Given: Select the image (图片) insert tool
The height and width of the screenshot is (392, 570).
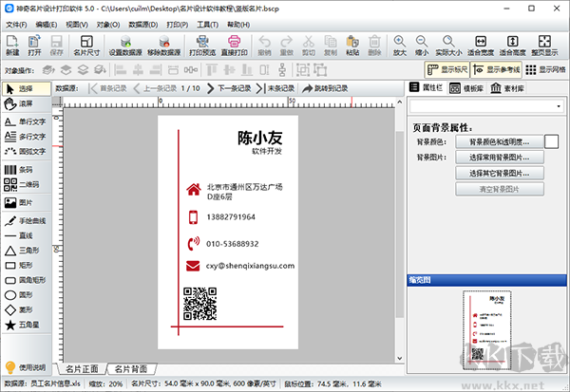Looking at the screenshot, I should point(19,203).
